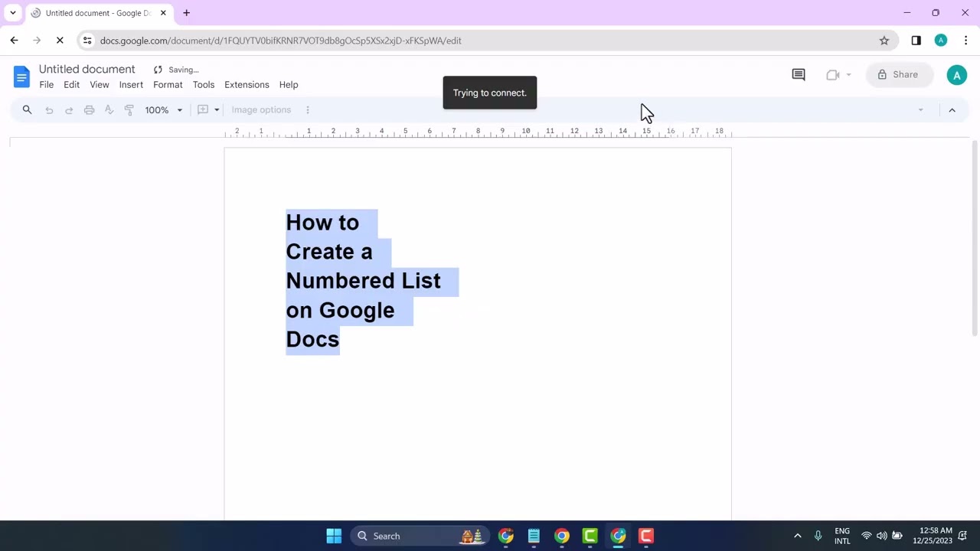The width and height of the screenshot is (980, 551).
Task: Open the tab search chevron in Chrome
Action: [13, 13]
